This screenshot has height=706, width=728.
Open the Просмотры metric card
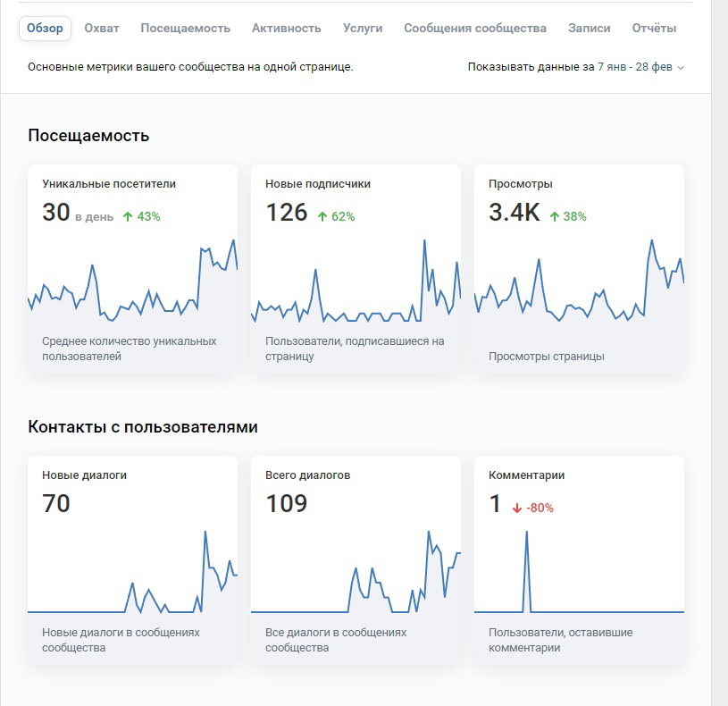click(x=579, y=269)
